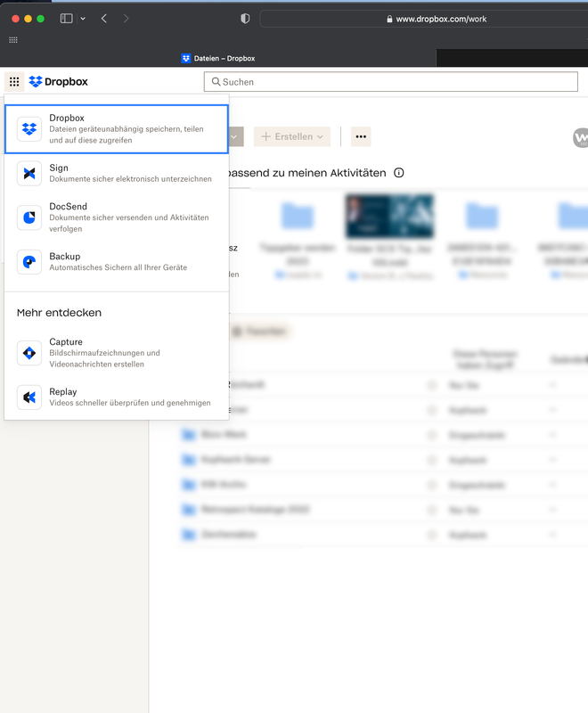Click the privacy shield icon in Safari
Screen dimensions: 588x713
246,19
